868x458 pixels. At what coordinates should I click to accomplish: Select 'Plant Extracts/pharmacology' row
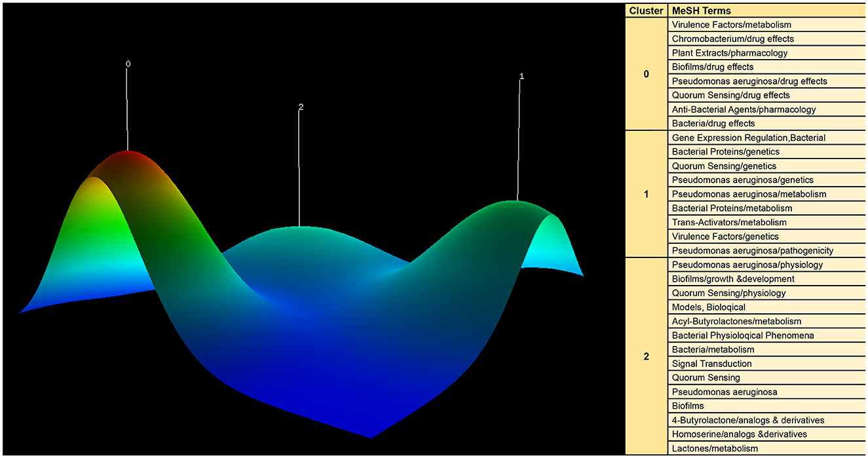766,53
